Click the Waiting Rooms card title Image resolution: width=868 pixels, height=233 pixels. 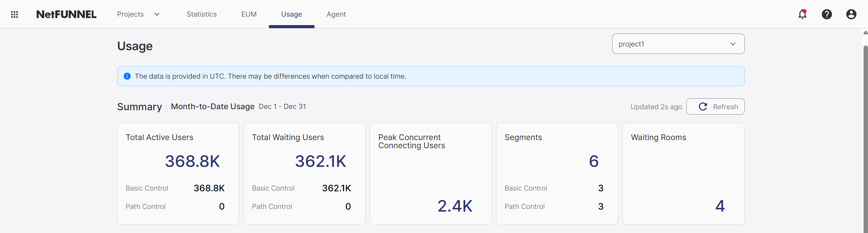pyautogui.click(x=658, y=137)
